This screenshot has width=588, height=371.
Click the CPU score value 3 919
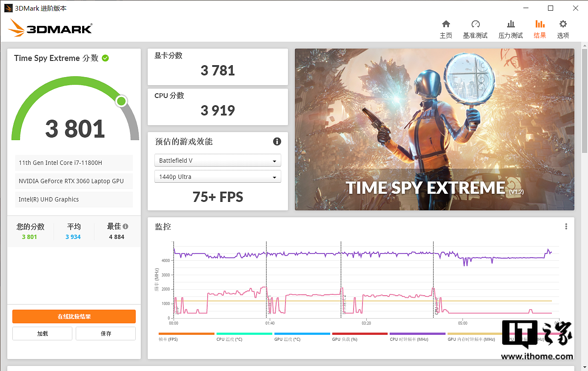(x=218, y=110)
